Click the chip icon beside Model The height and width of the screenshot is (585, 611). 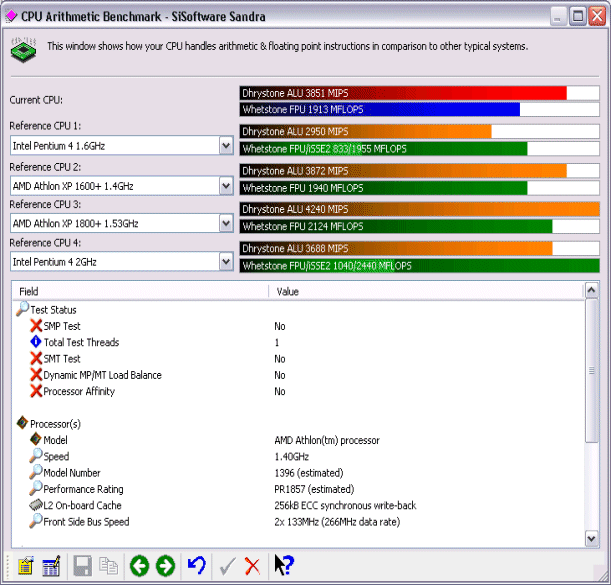35,439
